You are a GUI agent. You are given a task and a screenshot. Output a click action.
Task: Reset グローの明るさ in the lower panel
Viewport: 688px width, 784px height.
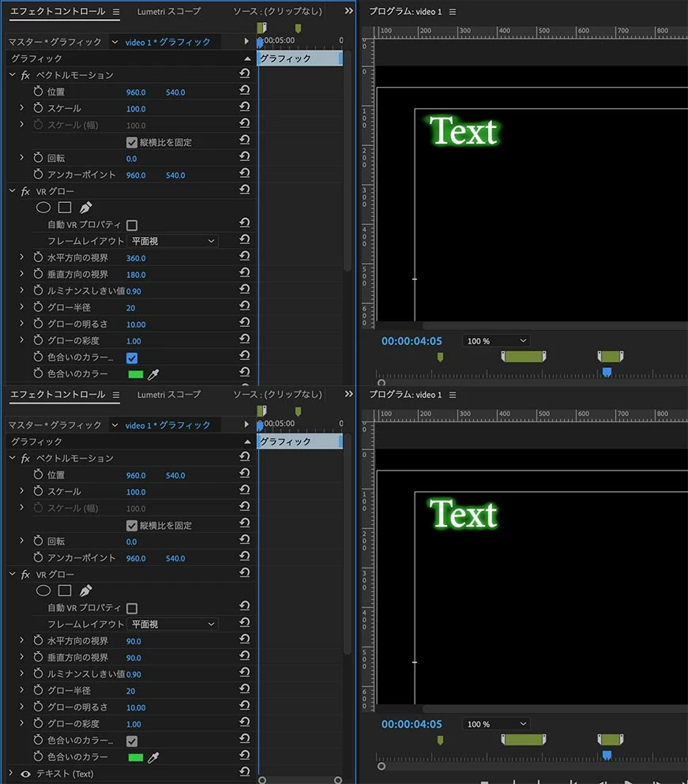[x=244, y=706]
